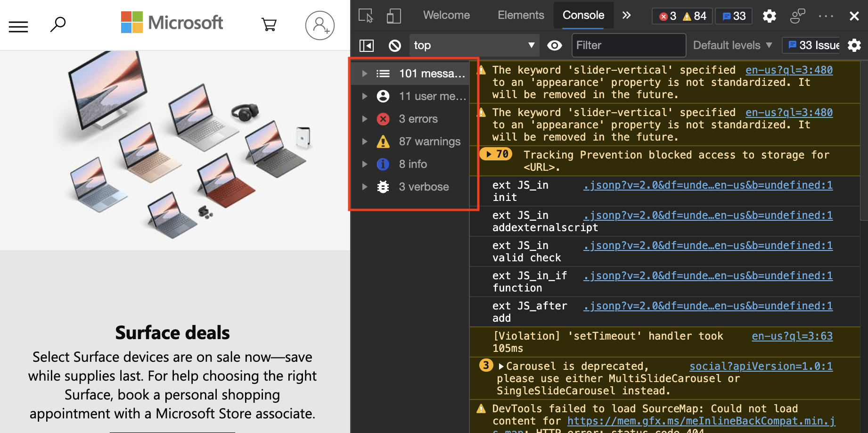This screenshot has width=868, height=433.
Task: Activate the inspect element picker
Action: click(x=366, y=16)
